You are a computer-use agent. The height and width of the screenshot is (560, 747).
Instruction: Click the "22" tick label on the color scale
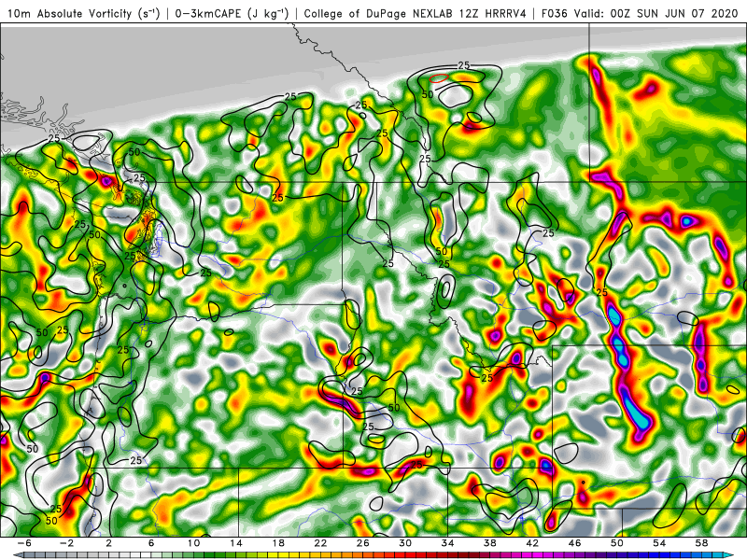pos(320,543)
